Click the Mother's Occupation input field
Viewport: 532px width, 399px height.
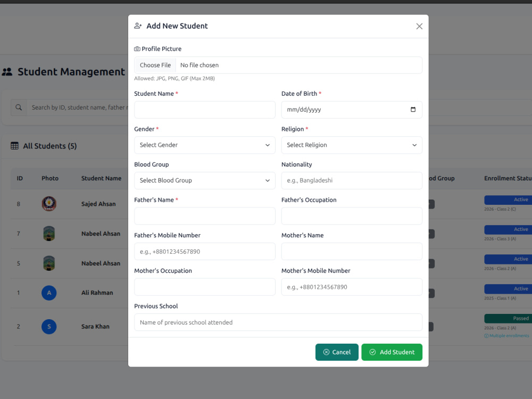[205, 287]
